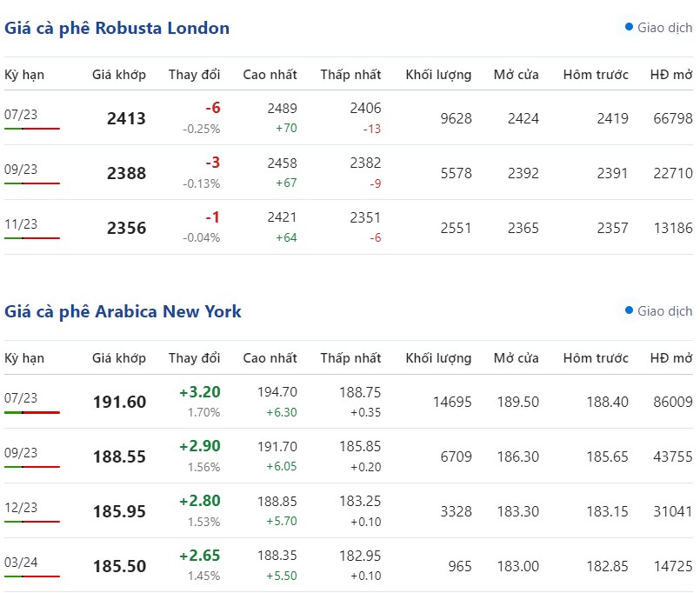Click the 'Thấp nhất' header in Arabica table
The height and width of the screenshot is (593, 700).
pyautogui.click(x=351, y=358)
